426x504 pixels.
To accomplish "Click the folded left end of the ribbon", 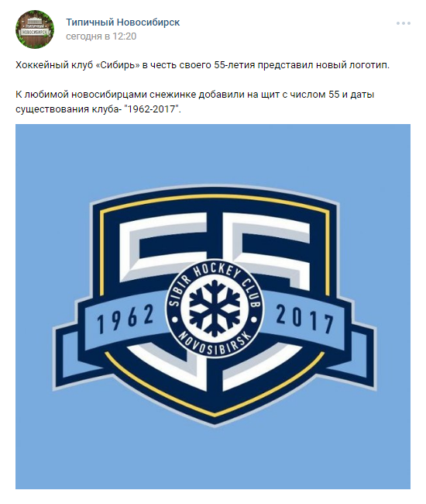I will [x=64, y=355].
